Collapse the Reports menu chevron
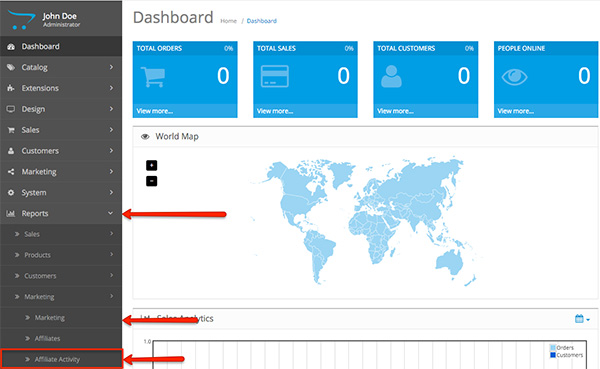 [x=111, y=213]
